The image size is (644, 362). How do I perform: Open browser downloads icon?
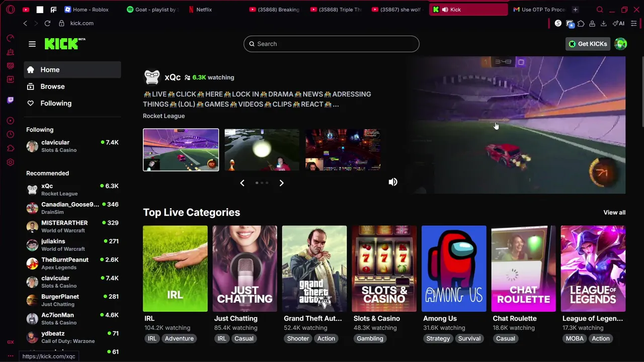[603, 23]
